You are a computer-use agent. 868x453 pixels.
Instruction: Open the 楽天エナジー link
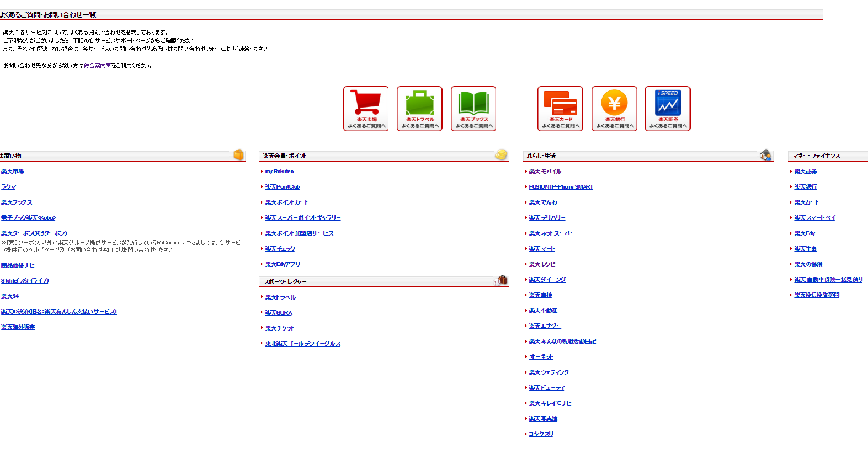pos(545,326)
